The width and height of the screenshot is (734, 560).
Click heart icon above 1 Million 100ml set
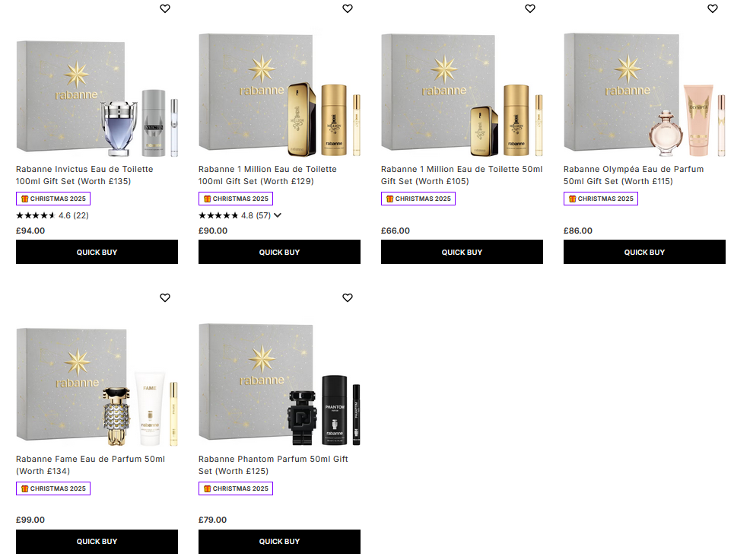click(348, 8)
